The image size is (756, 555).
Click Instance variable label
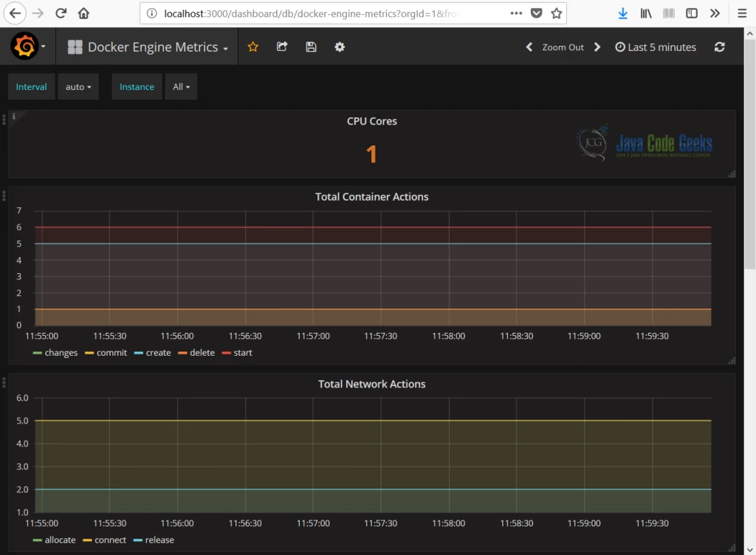(137, 87)
